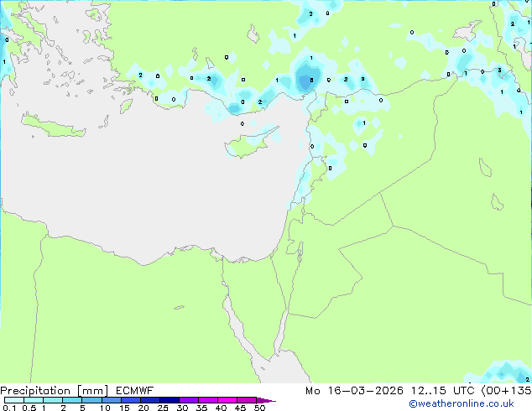The width and height of the screenshot is (532, 411).
Task: Click the 10–15 mm blue legend swatch
Action: (x=111, y=400)
